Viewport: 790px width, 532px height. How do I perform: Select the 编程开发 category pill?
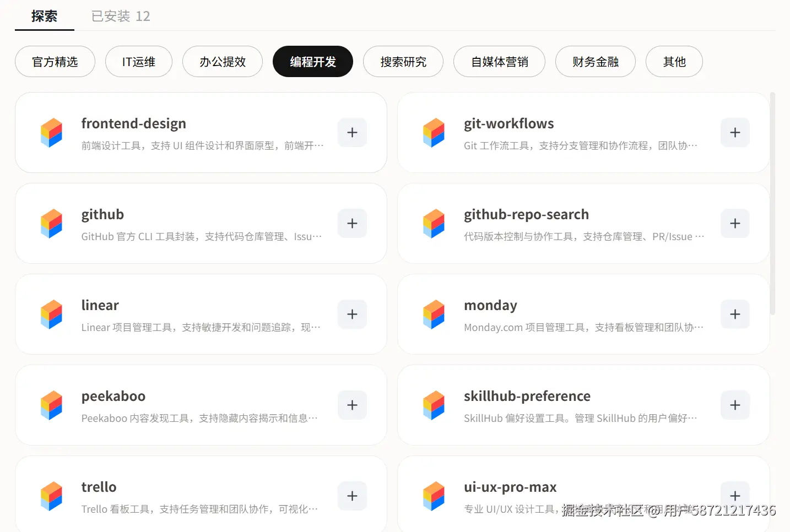pyautogui.click(x=313, y=62)
